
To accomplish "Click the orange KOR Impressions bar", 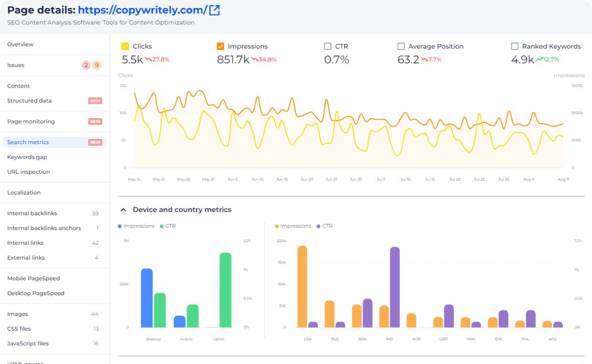I will tap(411, 320).
